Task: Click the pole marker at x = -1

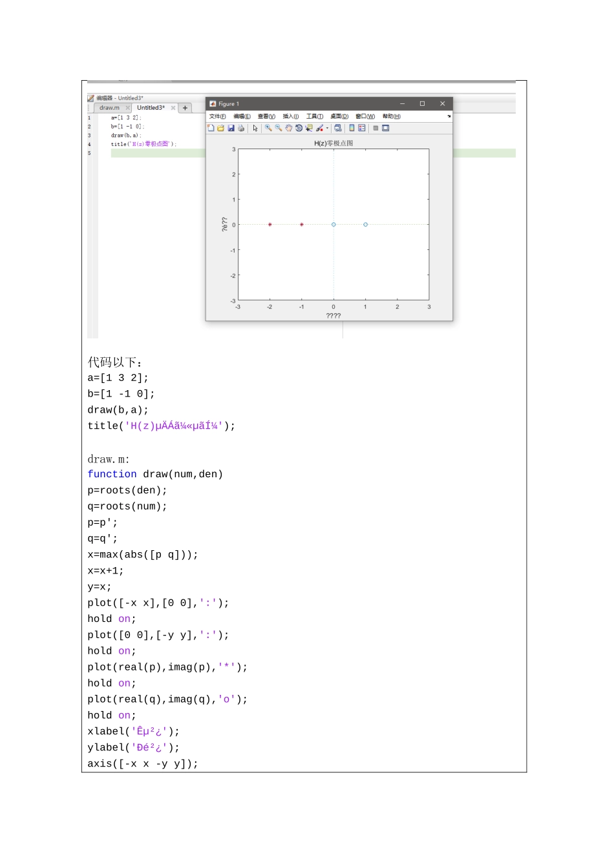Action: pos(302,225)
